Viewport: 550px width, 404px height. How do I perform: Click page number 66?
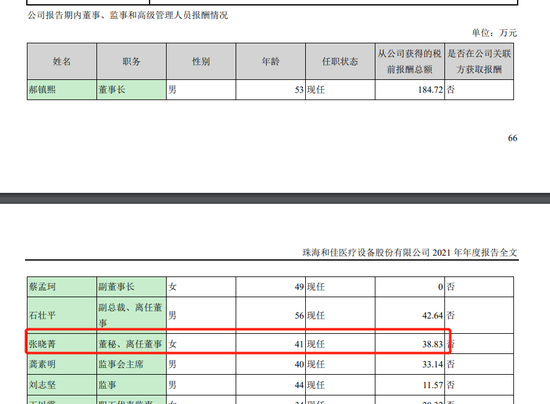[x=512, y=138]
